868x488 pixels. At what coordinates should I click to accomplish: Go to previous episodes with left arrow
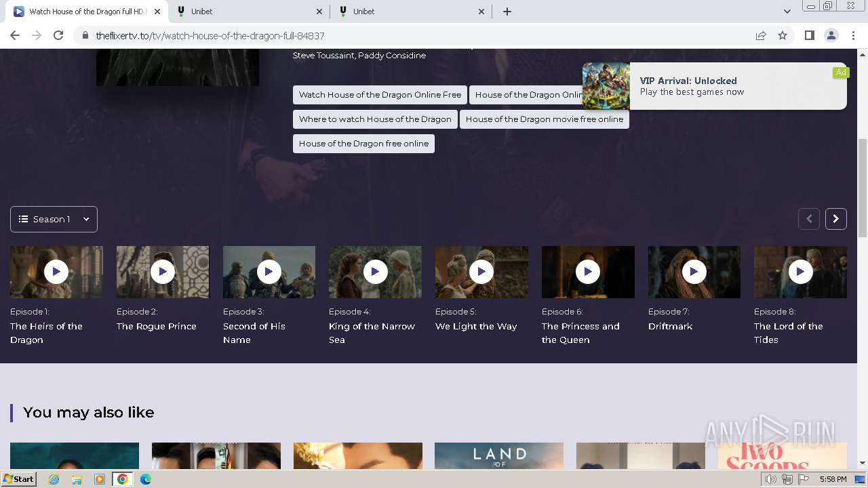[x=809, y=219]
